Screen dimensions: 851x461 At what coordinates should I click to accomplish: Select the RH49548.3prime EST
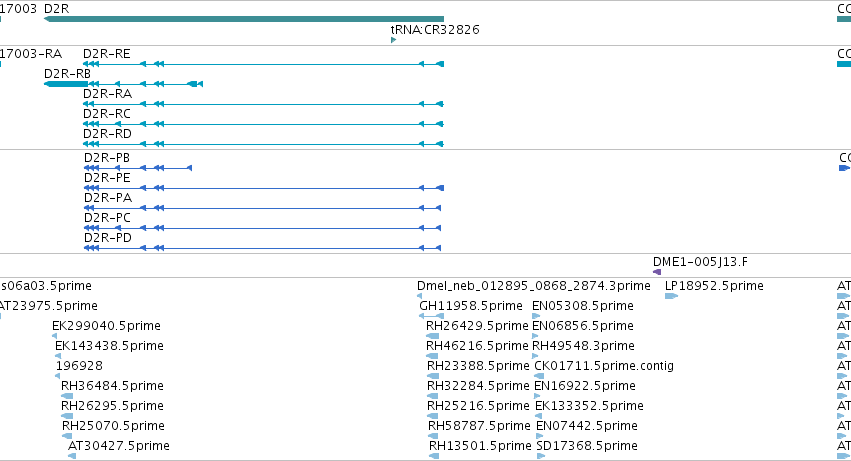click(535, 356)
